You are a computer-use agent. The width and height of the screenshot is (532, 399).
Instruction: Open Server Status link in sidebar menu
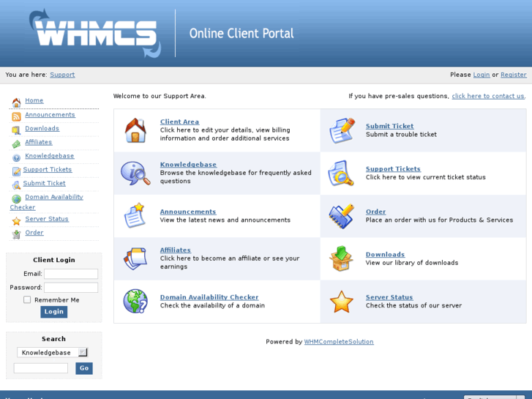(47, 219)
